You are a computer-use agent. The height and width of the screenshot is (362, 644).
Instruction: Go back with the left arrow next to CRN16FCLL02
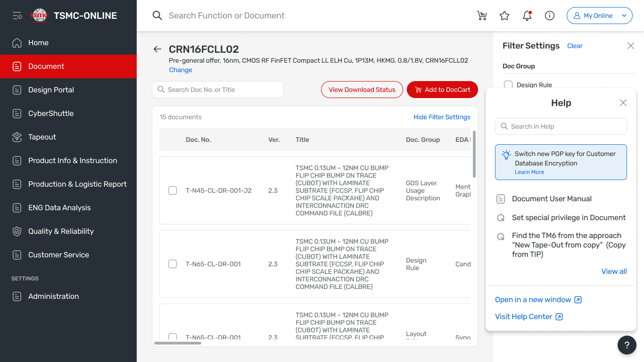point(157,49)
